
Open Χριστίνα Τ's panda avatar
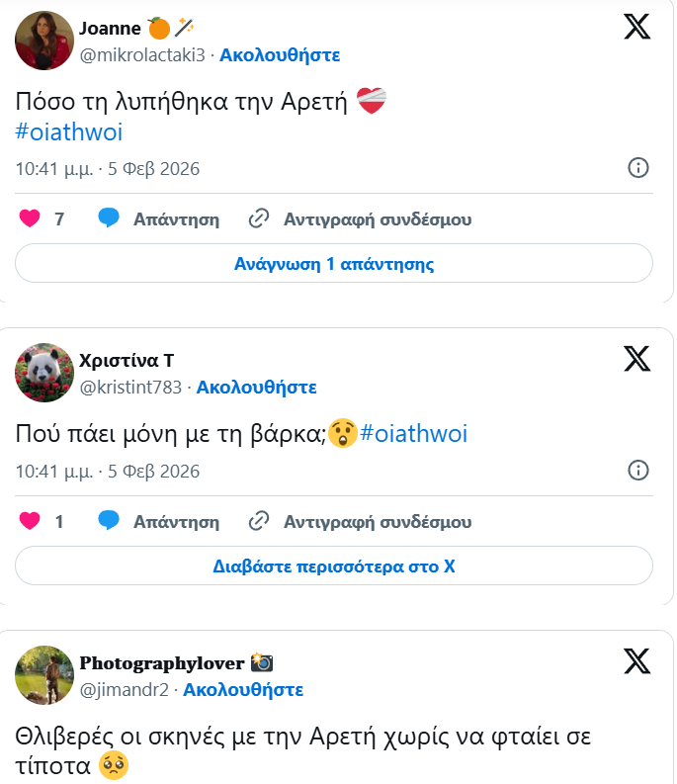44,373
